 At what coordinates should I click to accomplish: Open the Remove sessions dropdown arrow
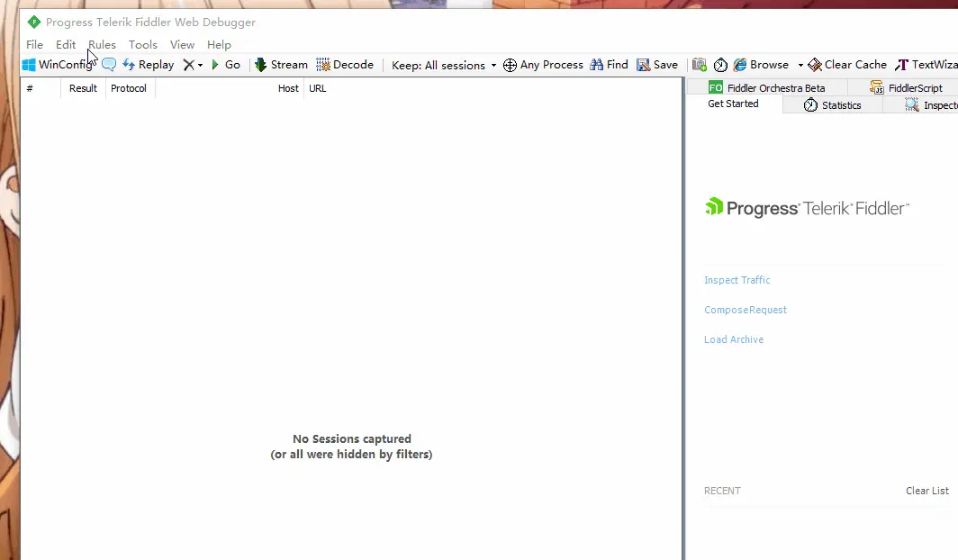[201, 66]
